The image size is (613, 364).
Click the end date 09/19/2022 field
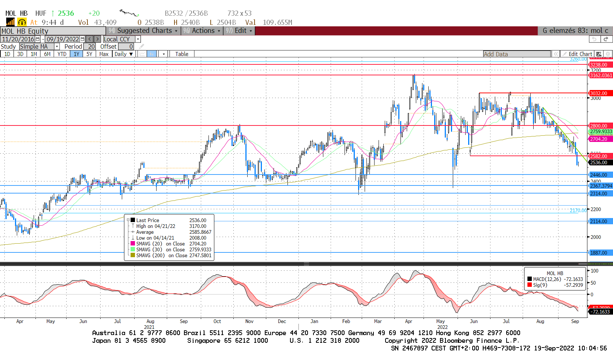click(x=63, y=39)
